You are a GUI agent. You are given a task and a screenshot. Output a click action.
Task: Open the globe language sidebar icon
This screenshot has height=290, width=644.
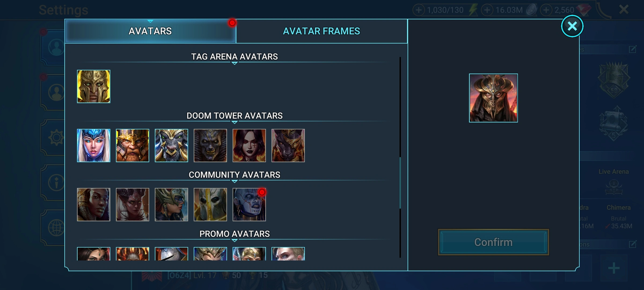tap(56, 228)
